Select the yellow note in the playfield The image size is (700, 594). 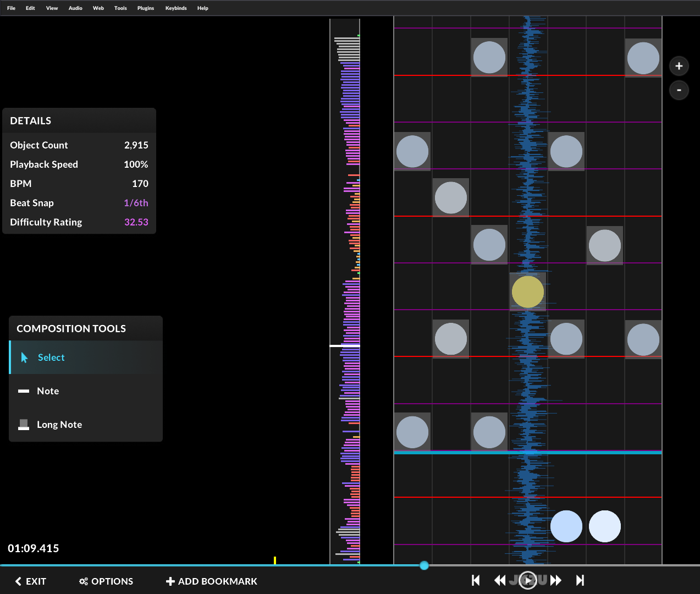tap(527, 291)
